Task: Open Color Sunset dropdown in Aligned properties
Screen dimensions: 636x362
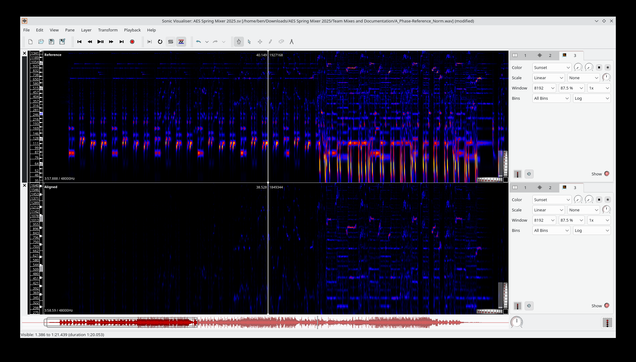Action: tap(552, 200)
